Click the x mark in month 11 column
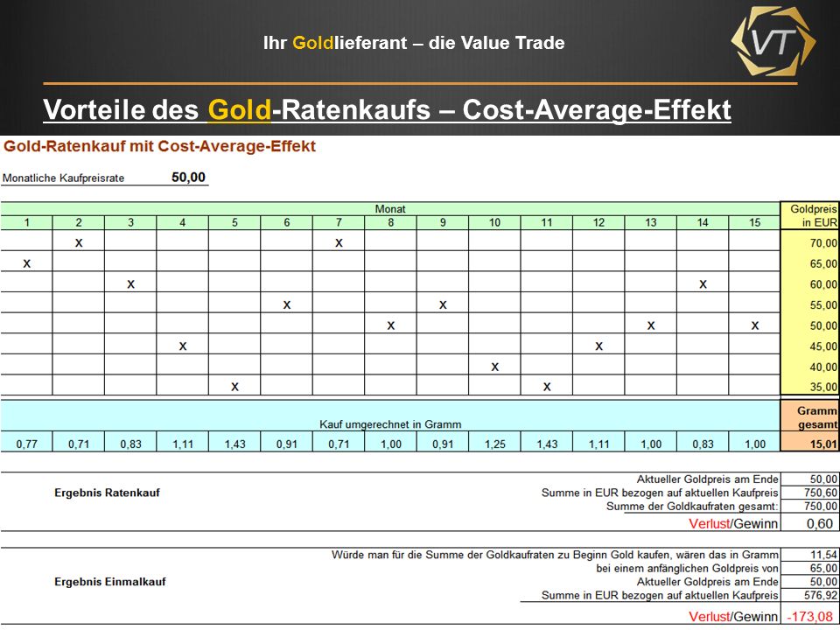 546,387
